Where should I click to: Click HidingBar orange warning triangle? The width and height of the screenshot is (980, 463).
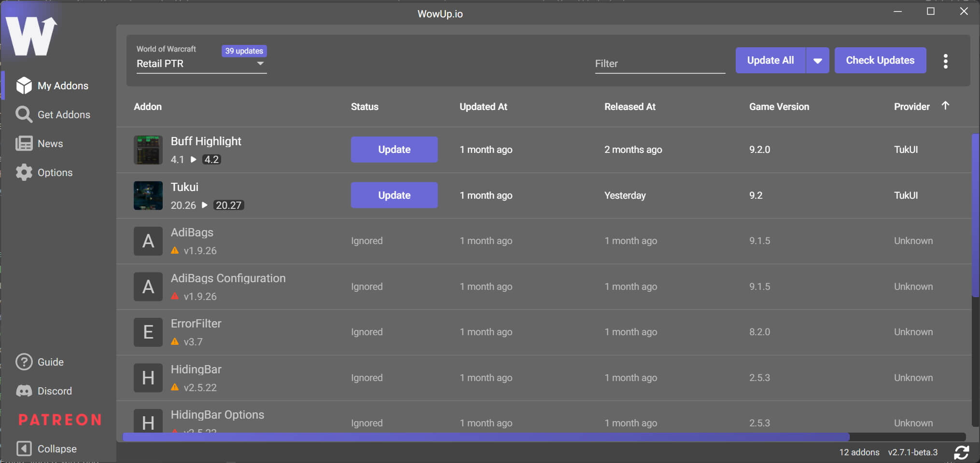pyautogui.click(x=175, y=387)
